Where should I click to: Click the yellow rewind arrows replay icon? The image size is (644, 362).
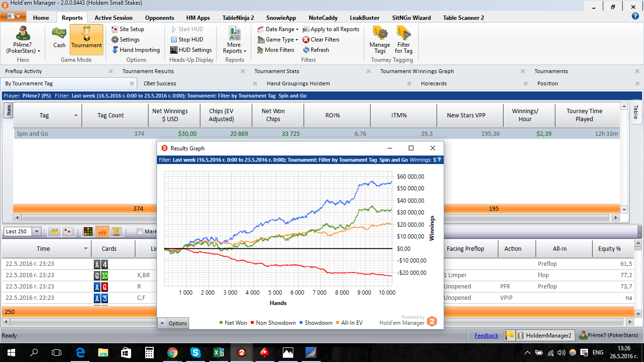point(54,231)
